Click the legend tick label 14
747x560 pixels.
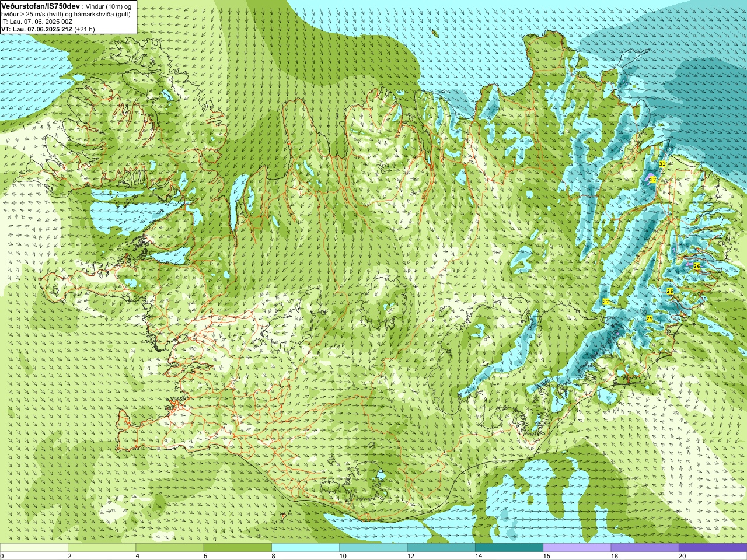click(x=479, y=556)
